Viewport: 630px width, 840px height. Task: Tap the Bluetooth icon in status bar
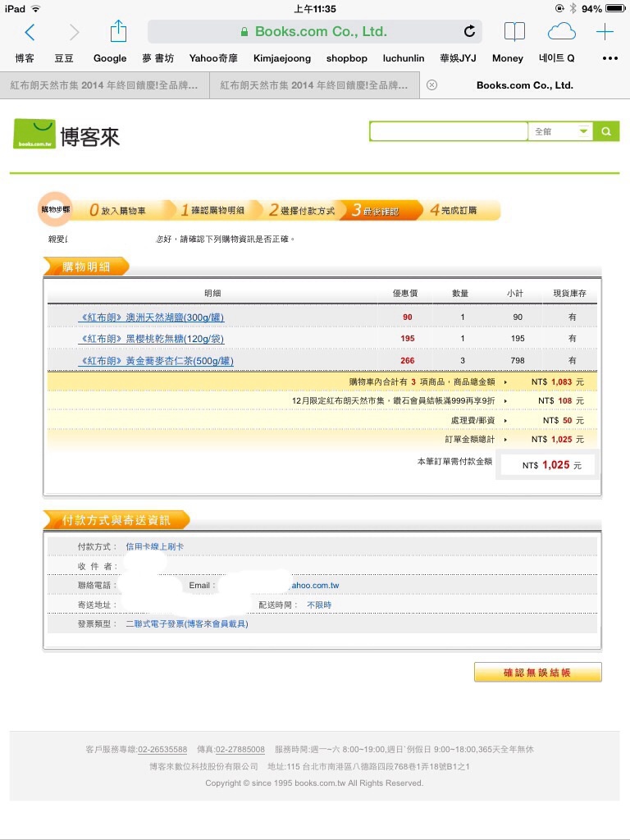[573, 8]
